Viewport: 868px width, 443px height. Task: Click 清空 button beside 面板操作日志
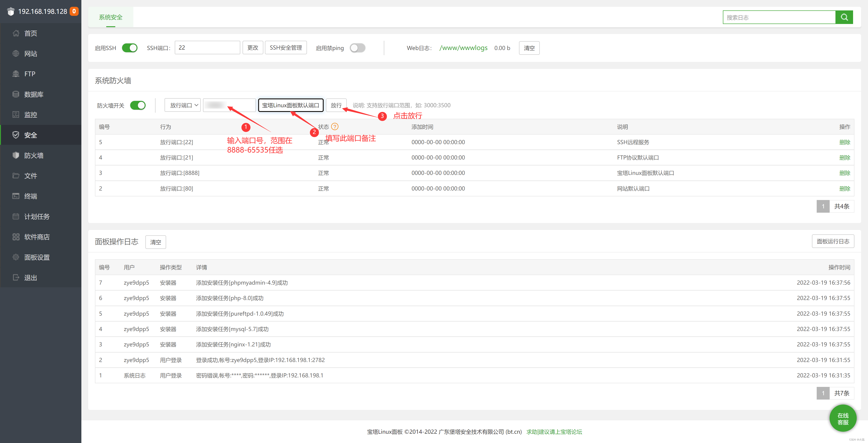156,242
